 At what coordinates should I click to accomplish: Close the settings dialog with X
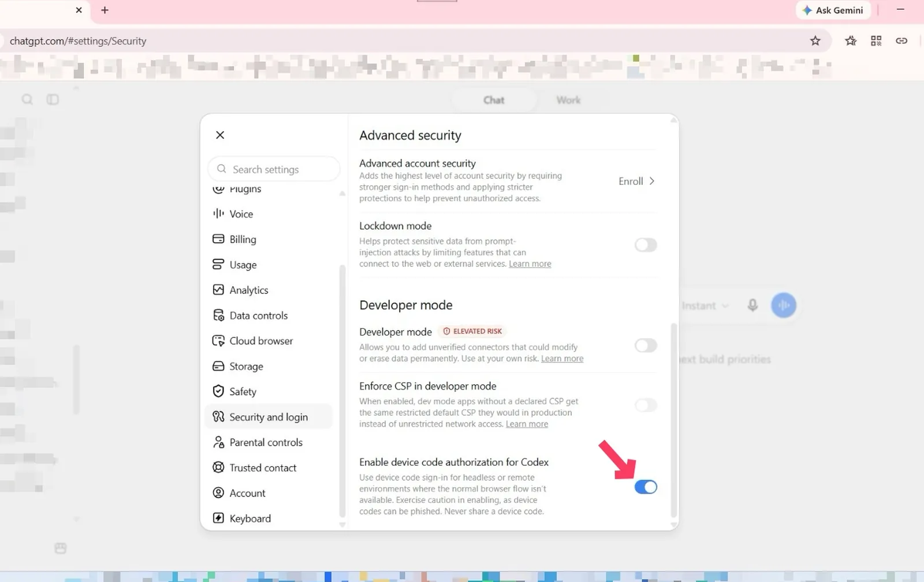click(220, 135)
